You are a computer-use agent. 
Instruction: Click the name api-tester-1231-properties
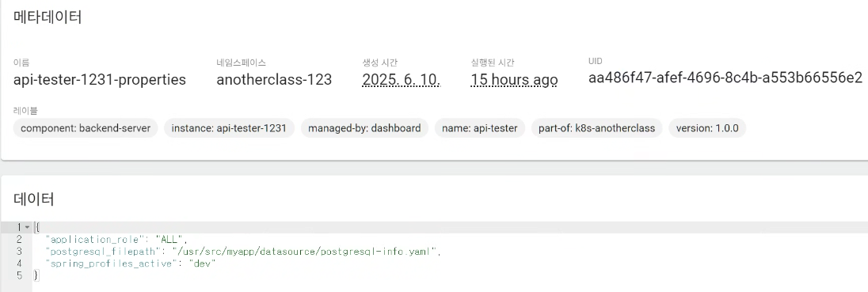pos(100,80)
